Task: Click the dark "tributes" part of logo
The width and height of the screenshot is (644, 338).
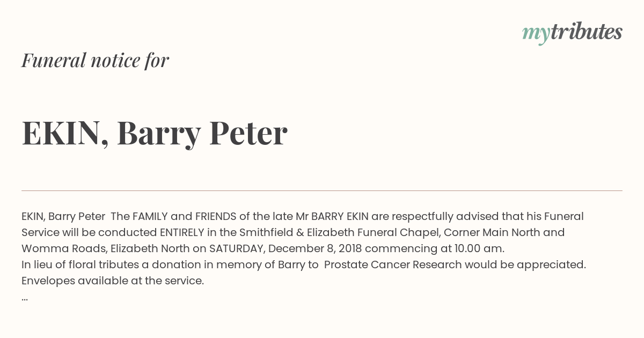Action: (586, 32)
